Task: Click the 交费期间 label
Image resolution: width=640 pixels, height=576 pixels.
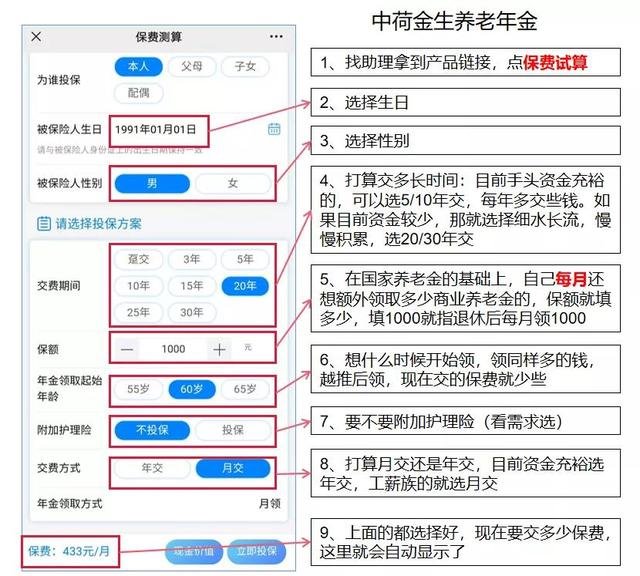Action: point(58,286)
